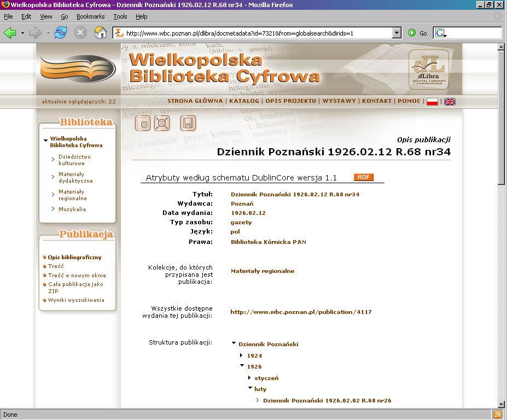
Task: Collapse the Wielkopolska Biblioteka Cyfrowa tree node
Action: click(45, 141)
